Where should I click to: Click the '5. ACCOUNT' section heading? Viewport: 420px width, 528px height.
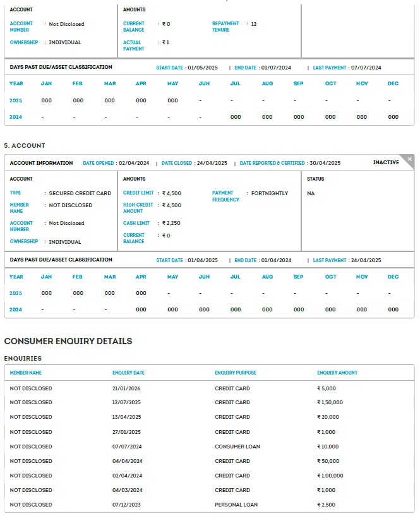(x=25, y=146)
